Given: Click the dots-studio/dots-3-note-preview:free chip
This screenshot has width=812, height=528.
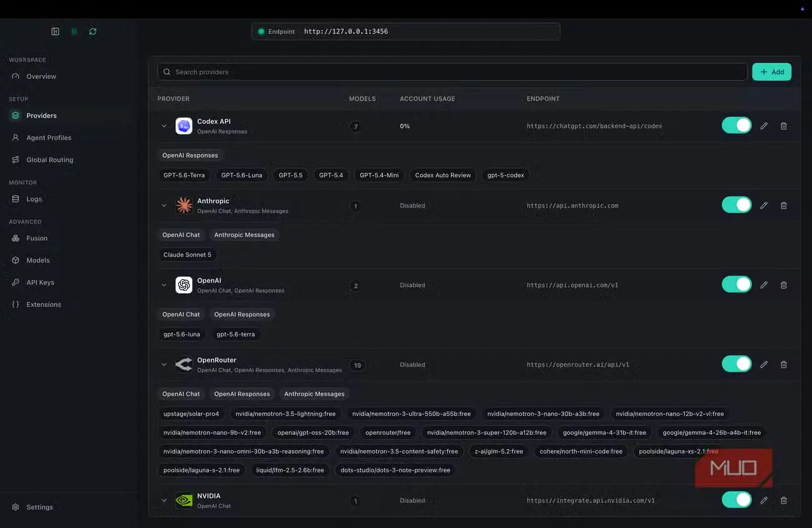Looking at the screenshot, I should coord(395,470).
